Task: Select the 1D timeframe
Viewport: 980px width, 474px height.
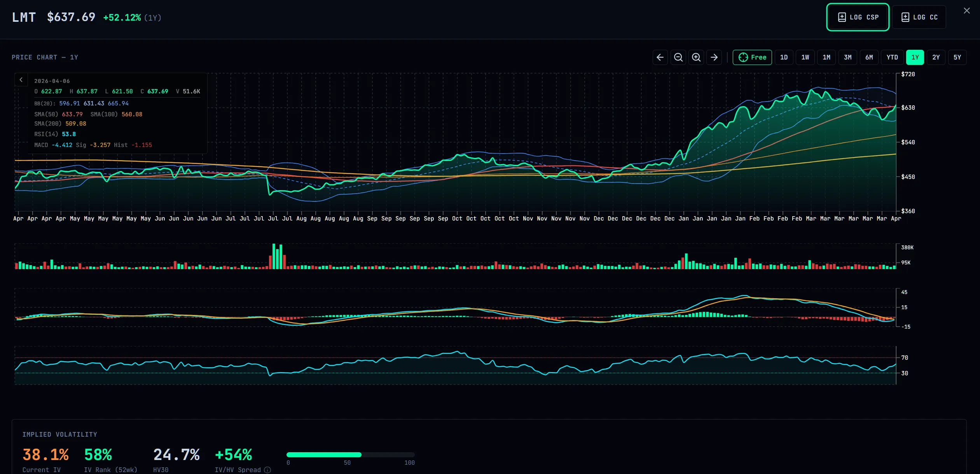Action: coord(784,58)
